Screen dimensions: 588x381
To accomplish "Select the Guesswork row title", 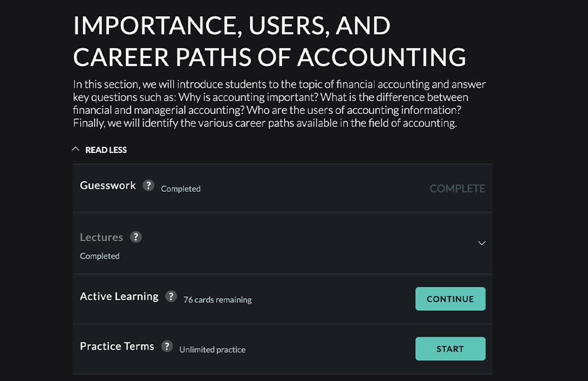I will 108,186.
